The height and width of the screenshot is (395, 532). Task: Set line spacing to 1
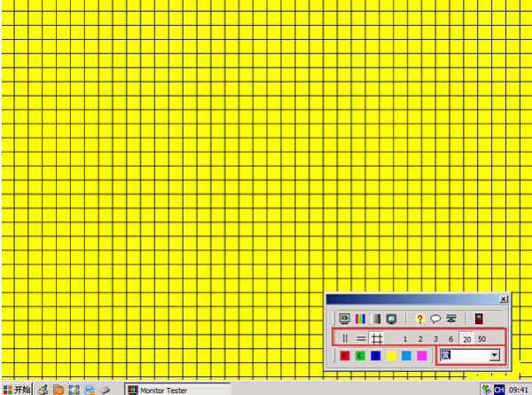click(x=405, y=339)
